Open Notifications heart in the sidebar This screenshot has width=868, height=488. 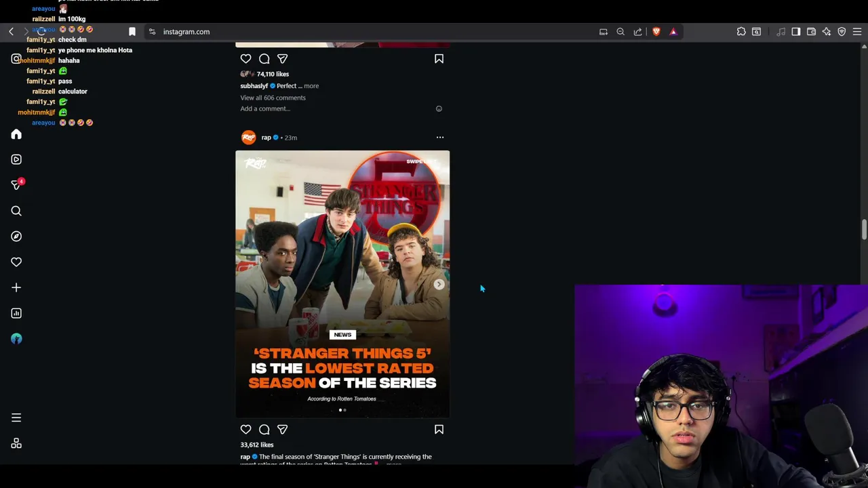click(16, 262)
